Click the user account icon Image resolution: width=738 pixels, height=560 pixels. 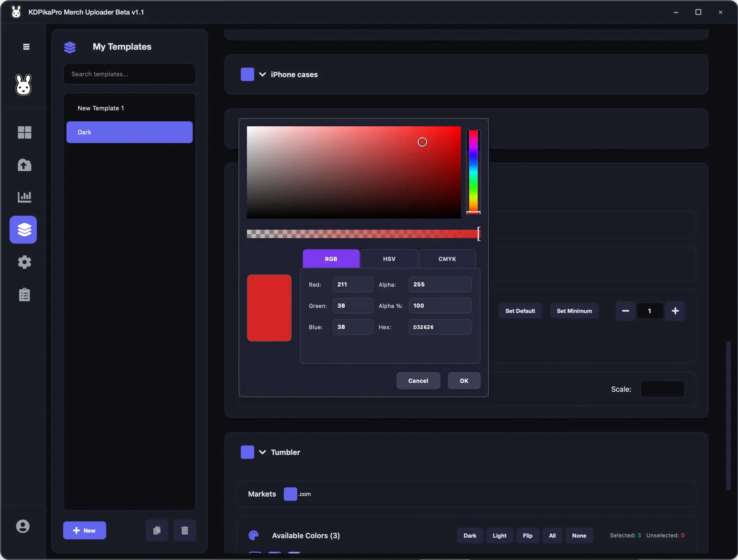click(x=23, y=526)
